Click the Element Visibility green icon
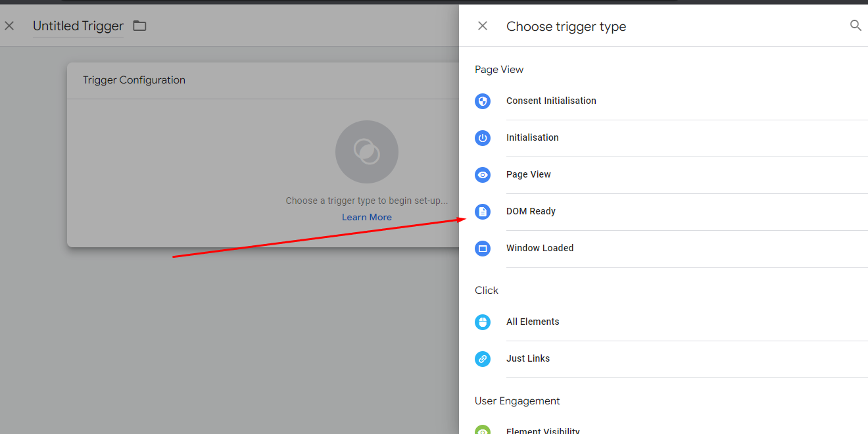Screen dimensions: 868x434 (483, 430)
